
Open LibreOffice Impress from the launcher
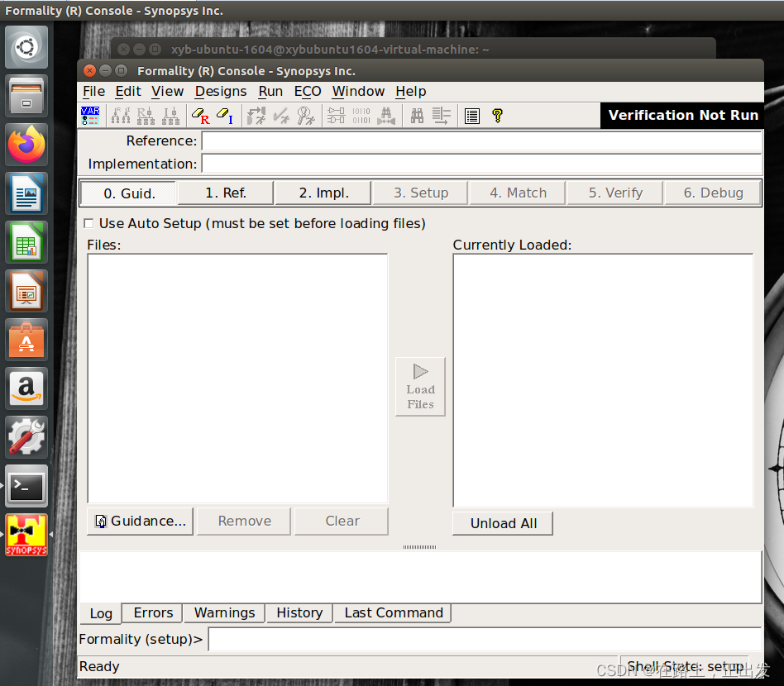[x=26, y=291]
